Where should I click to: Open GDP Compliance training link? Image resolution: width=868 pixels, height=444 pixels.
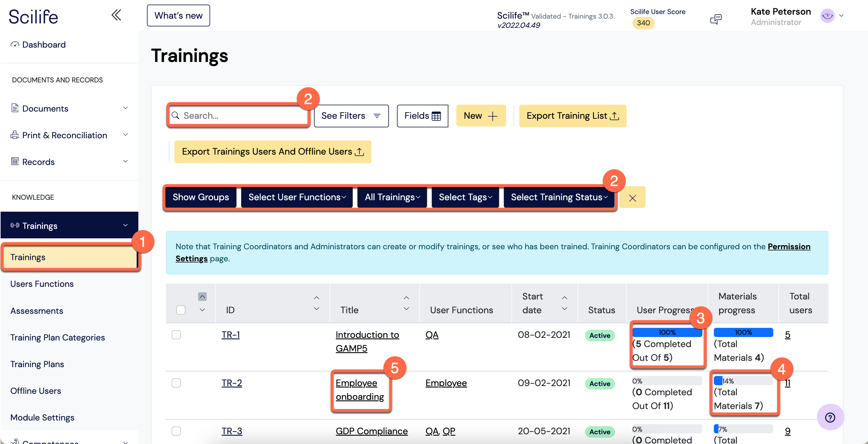[371, 431]
